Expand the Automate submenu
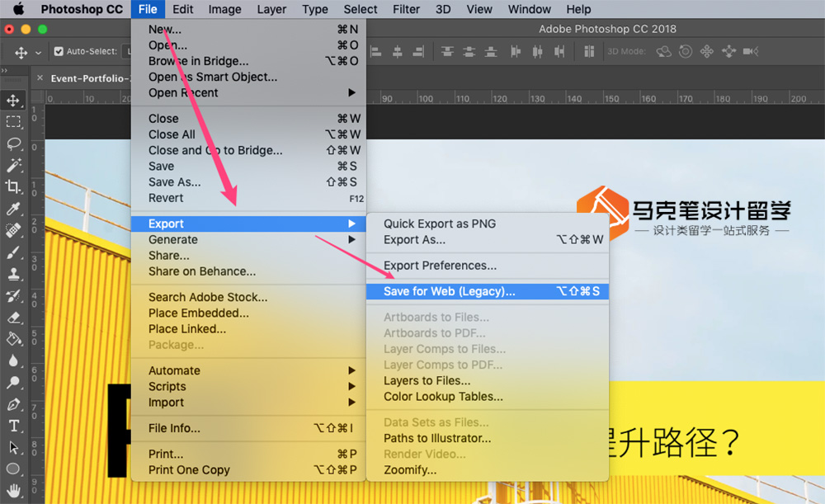This screenshot has width=825, height=504. (351, 370)
